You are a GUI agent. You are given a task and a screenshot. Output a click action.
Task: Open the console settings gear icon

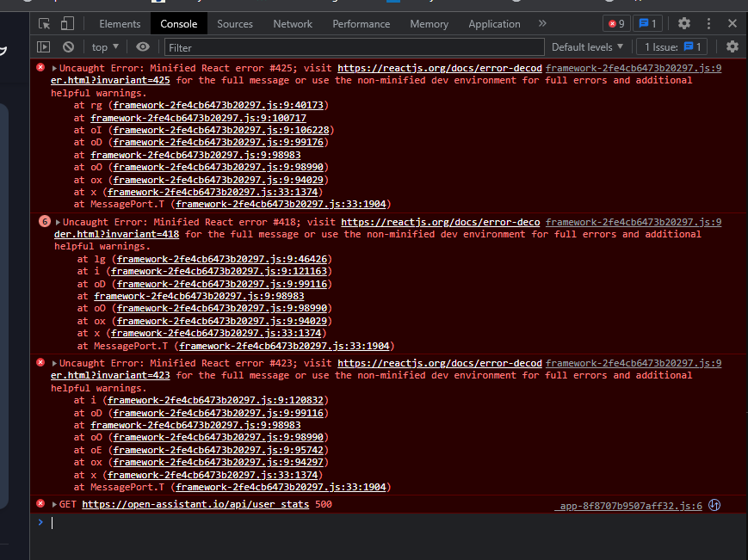[733, 46]
